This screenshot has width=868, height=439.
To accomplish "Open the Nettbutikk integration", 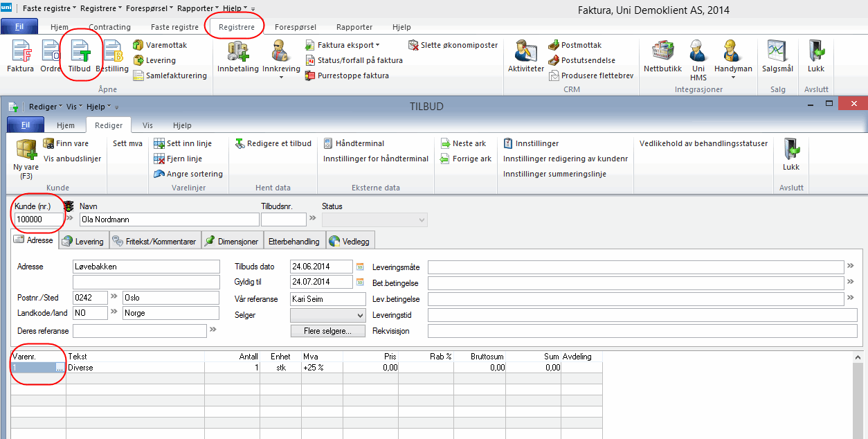I will 662,57.
